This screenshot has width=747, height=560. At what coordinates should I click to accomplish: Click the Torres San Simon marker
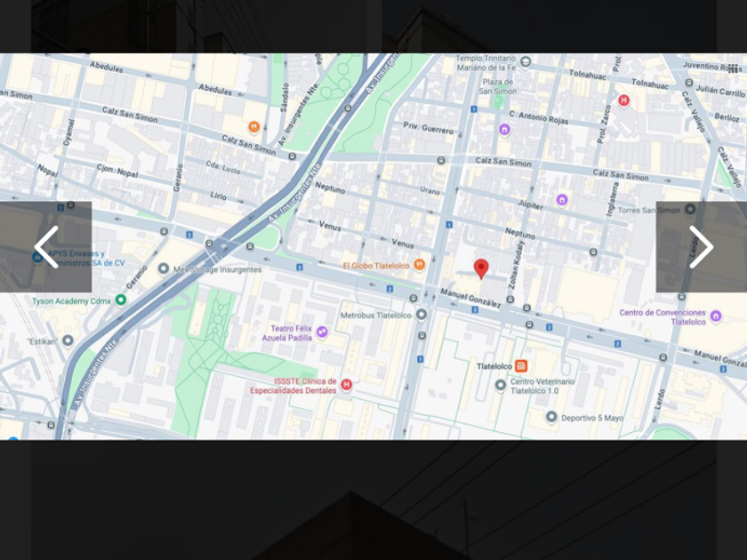coord(690,209)
